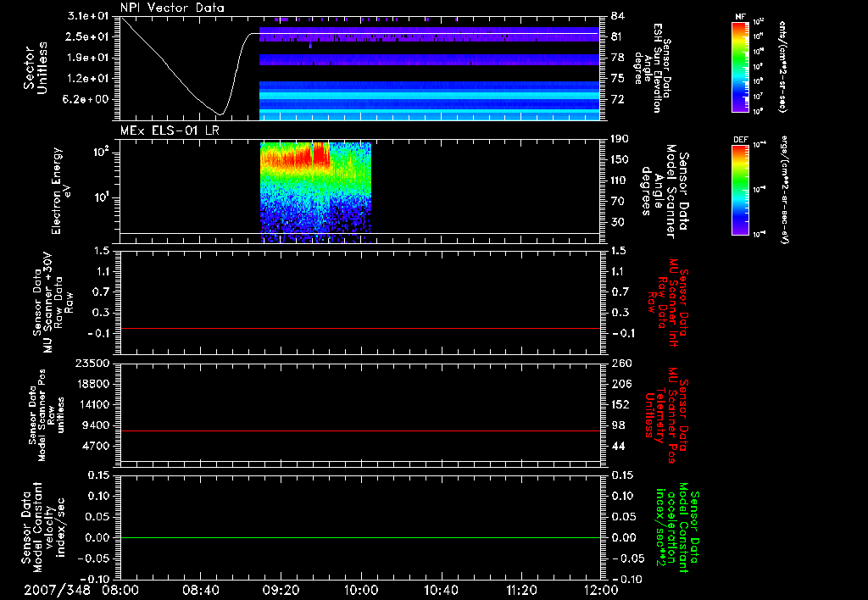Viewport: 868px width, 600px height.
Task: Click the NF 'cnts/(cm**2-sr-sec)' units label
Action: click(x=782, y=67)
